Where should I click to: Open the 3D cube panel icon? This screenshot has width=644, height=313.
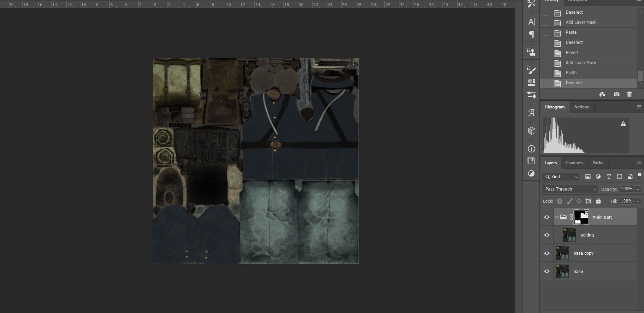(531, 131)
